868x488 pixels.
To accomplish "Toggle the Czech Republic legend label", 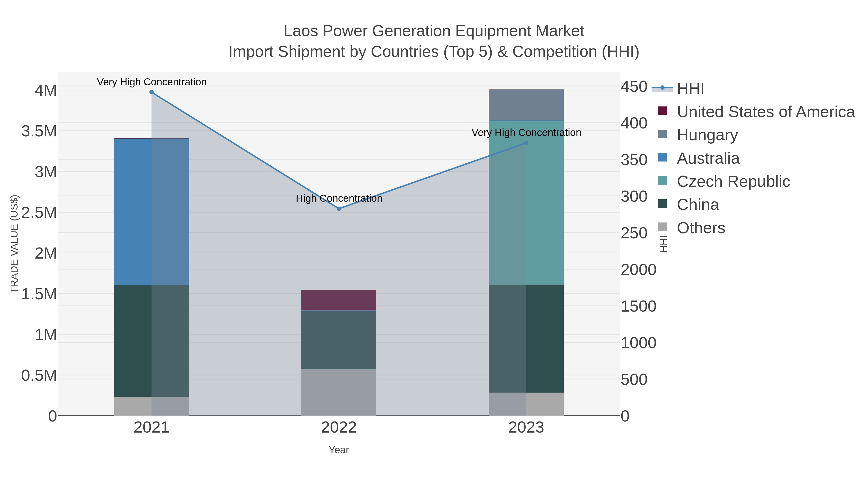I will coord(733,181).
